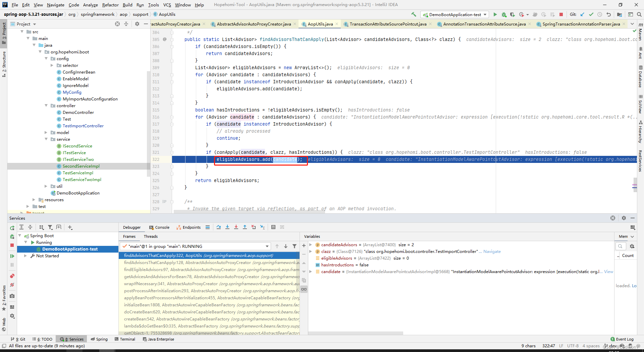644x352 pixels.
Task: Open Terminal tool window button
Action: point(125,339)
